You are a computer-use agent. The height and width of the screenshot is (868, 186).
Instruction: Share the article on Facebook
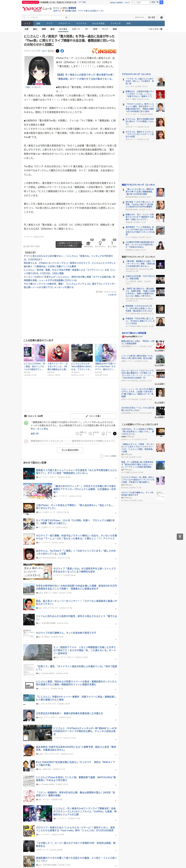click(x=62, y=51)
